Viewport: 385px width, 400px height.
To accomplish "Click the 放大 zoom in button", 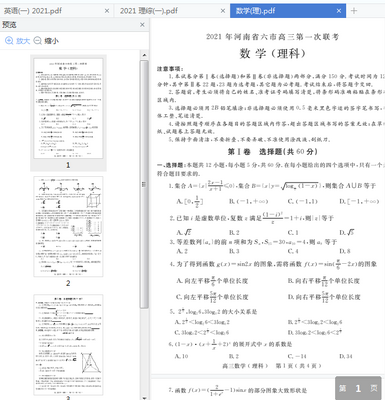I will tap(18, 41).
